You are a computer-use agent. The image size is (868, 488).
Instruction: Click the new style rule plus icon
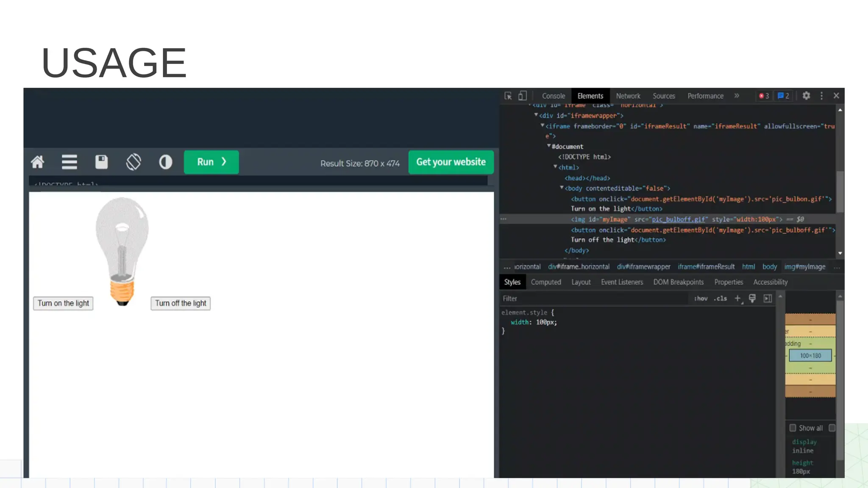[x=737, y=298]
